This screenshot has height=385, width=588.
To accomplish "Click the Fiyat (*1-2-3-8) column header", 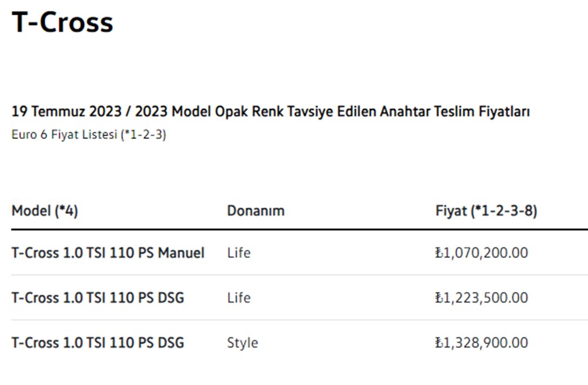I will (x=486, y=211).
